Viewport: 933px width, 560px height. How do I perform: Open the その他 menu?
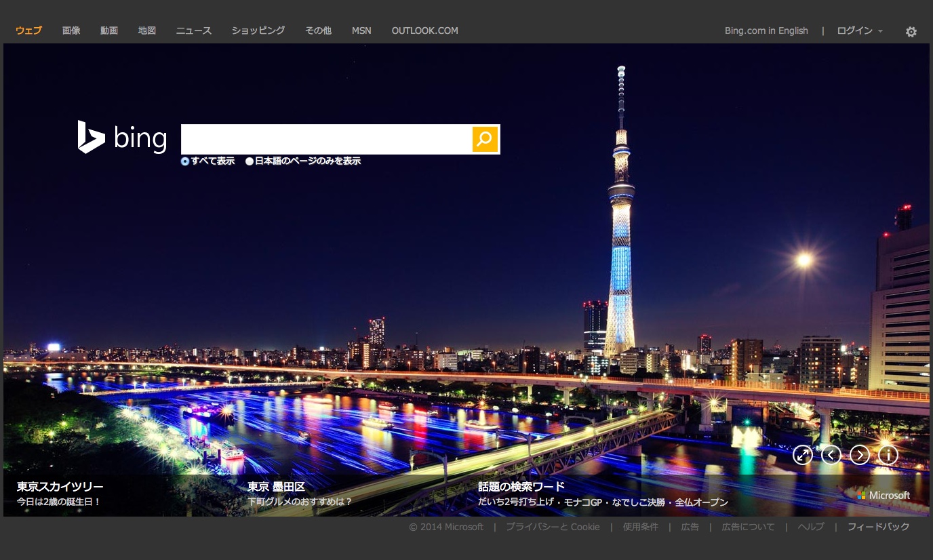point(318,31)
